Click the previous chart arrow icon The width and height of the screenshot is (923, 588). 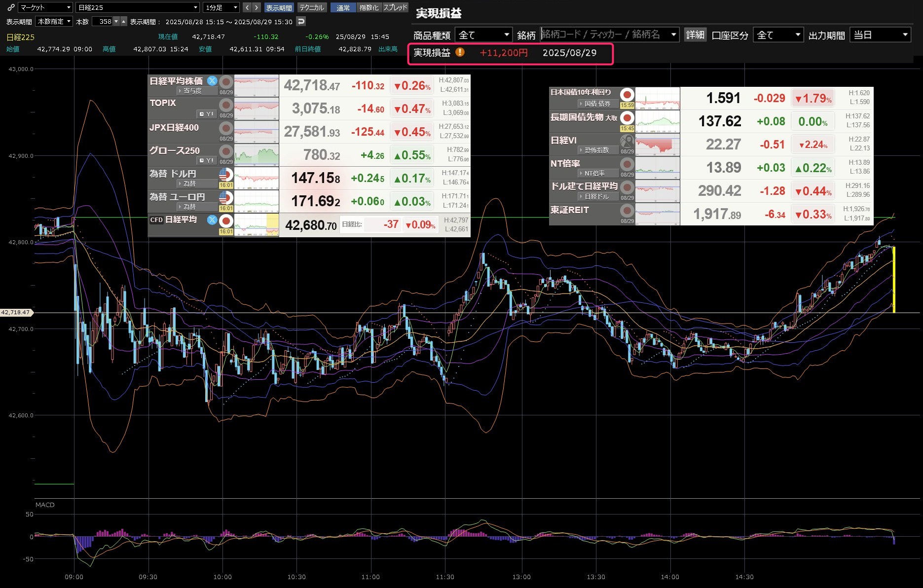click(247, 7)
